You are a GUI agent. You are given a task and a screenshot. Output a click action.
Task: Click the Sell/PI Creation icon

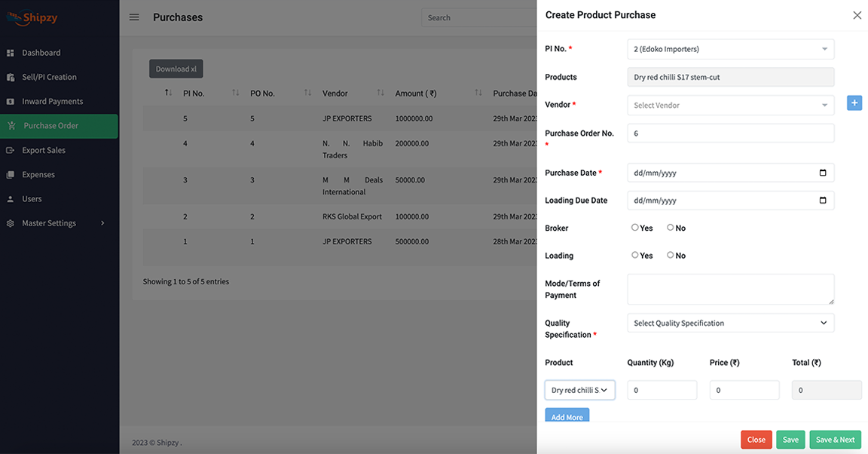pos(11,77)
